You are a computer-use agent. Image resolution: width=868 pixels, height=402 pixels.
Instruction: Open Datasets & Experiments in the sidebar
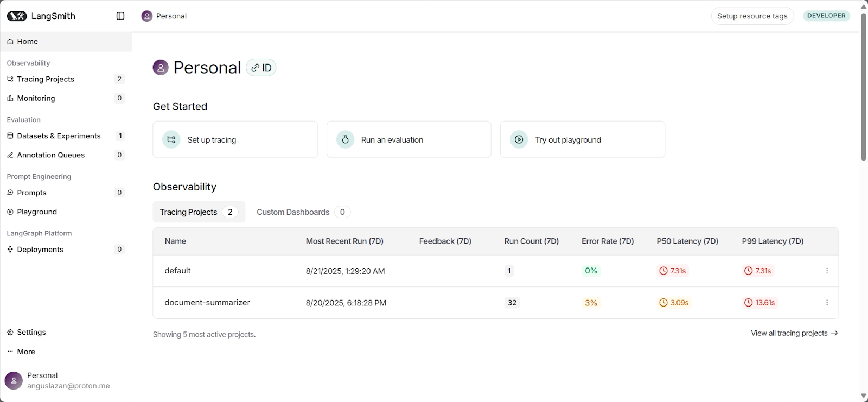click(66, 136)
